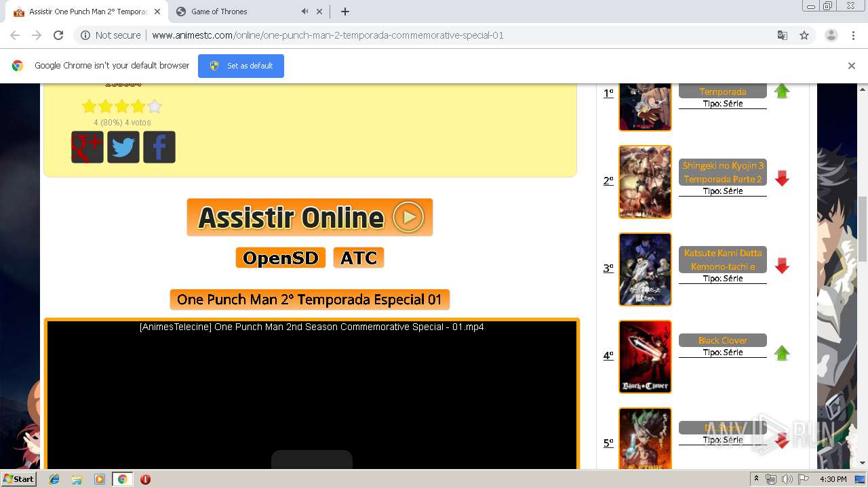
Task: Share on Facebook icon
Action: click(159, 147)
